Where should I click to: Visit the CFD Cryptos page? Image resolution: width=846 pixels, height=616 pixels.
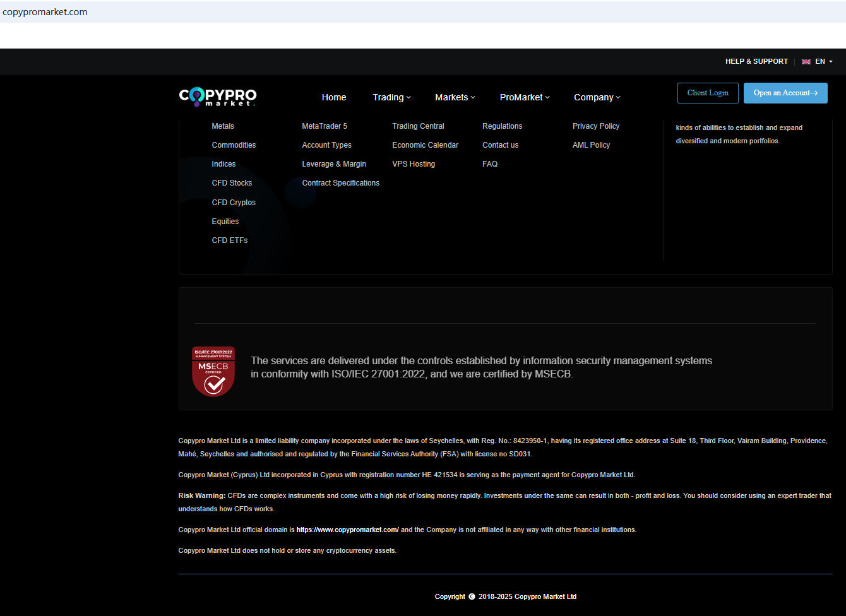pyautogui.click(x=234, y=203)
